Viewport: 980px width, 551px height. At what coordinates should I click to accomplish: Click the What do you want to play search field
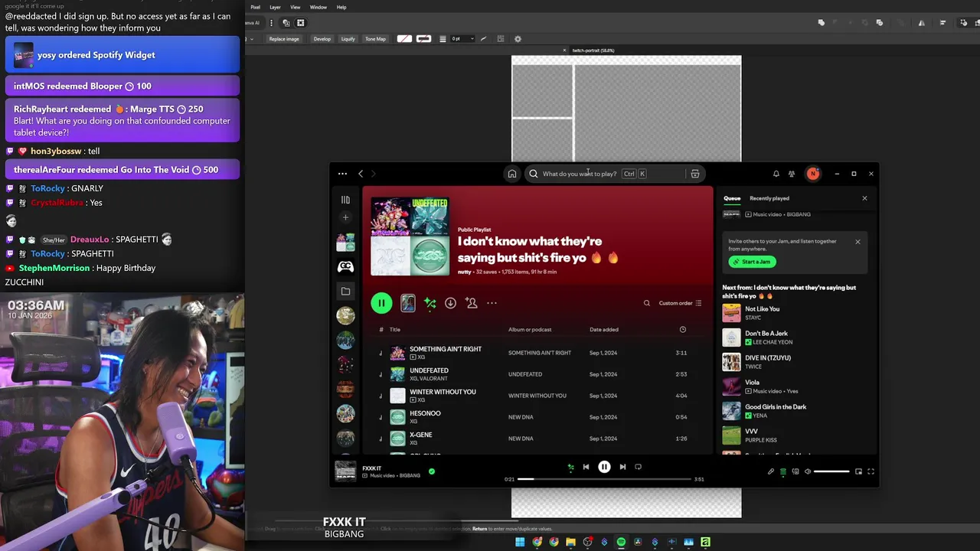[605, 174]
